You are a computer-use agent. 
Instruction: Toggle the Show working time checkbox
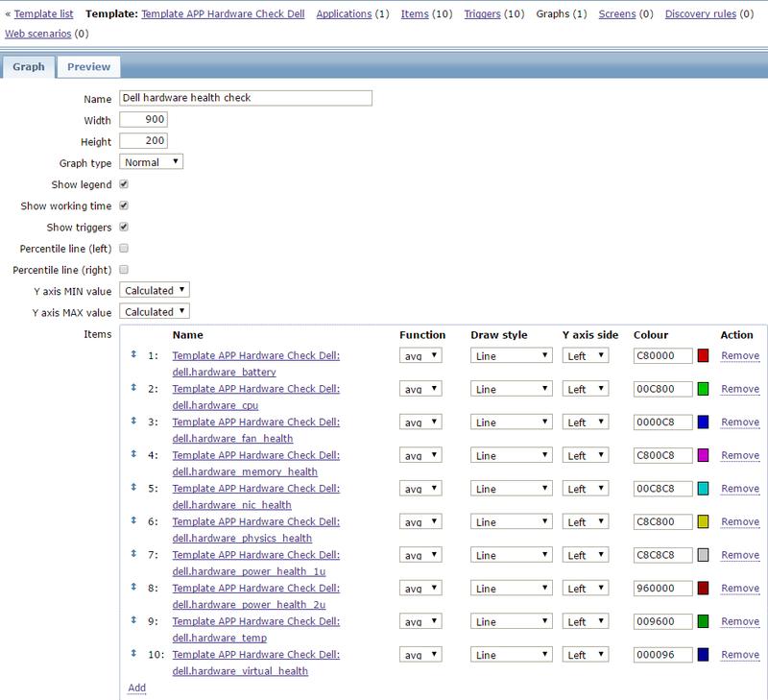(124, 205)
